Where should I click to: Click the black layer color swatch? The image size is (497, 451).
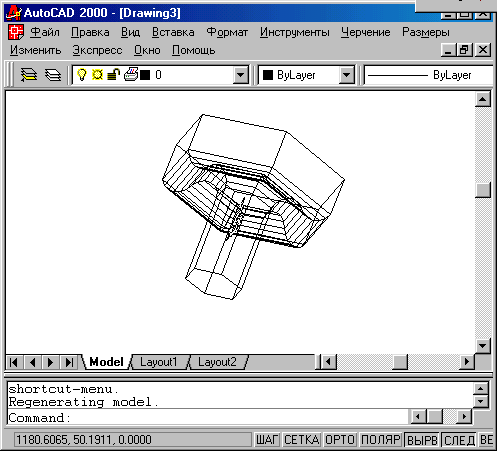(145, 75)
